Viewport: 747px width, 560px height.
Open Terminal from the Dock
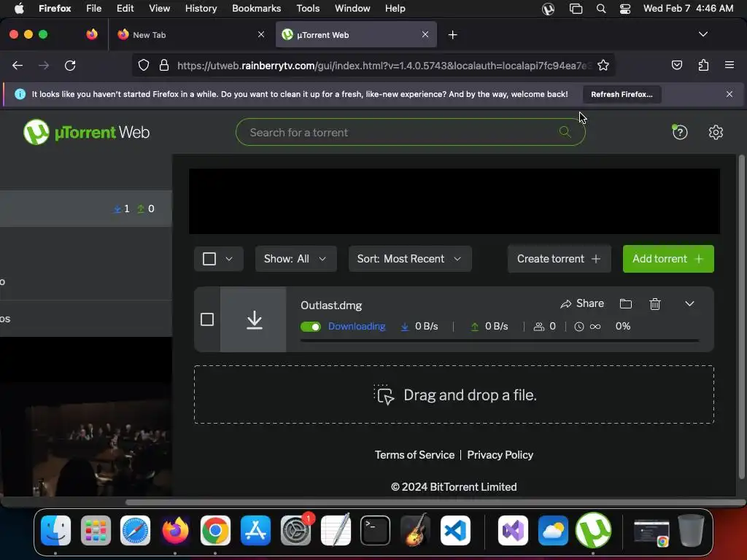pos(376,530)
